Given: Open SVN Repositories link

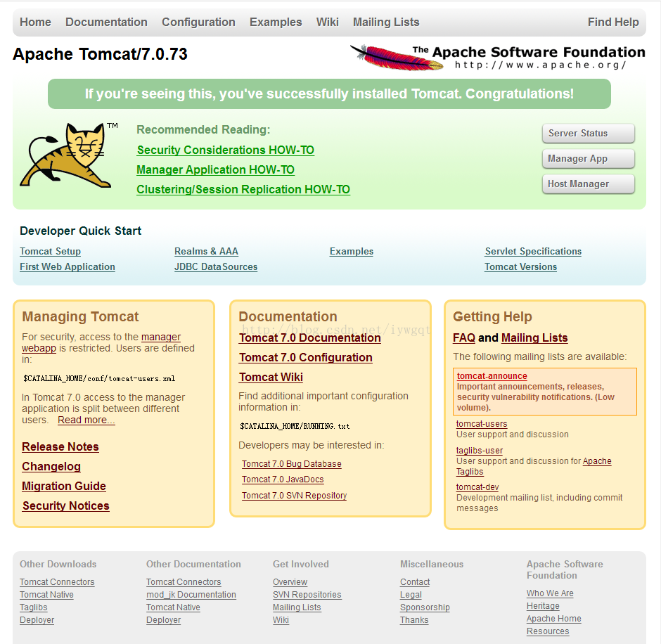Looking at the screenshot, I should click(307, 595).
